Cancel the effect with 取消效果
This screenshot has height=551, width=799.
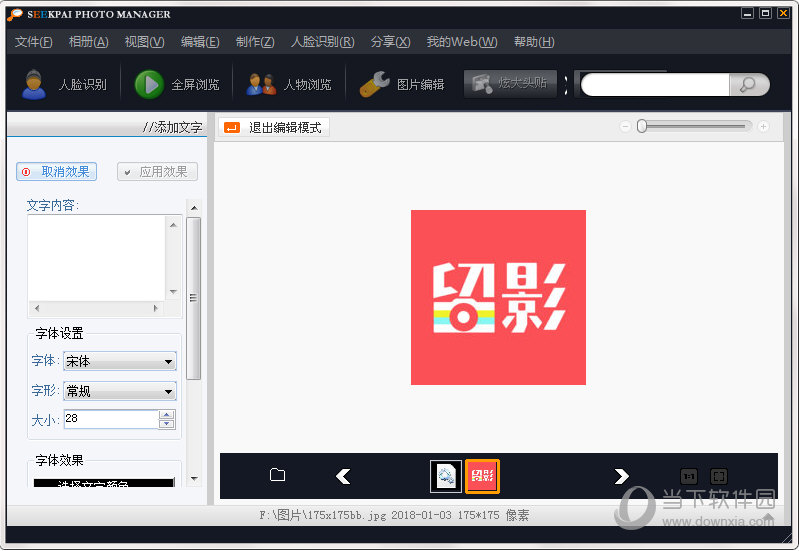coord(57,172)
